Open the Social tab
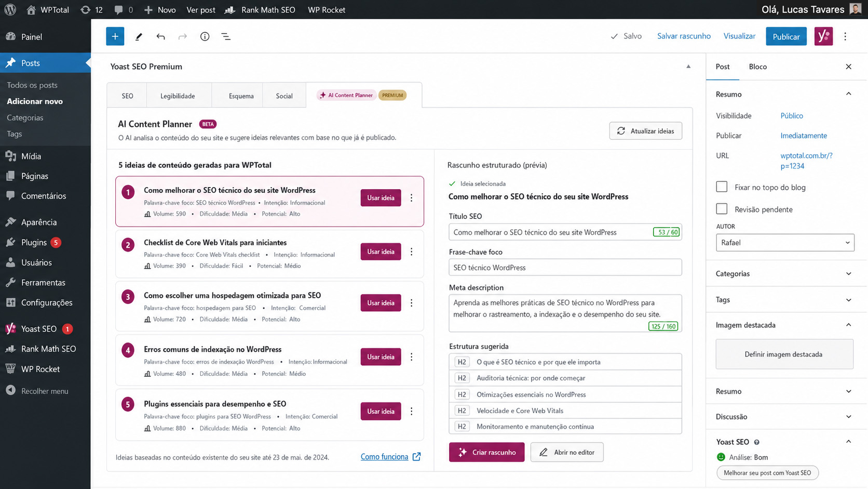868x489 pixels. point(284,96)
